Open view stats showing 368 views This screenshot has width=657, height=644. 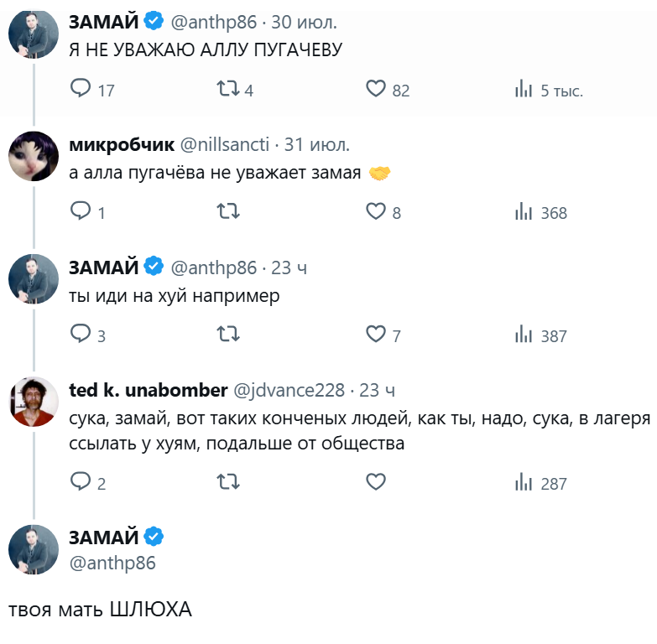pyautogui.click(x=524, y=211)
